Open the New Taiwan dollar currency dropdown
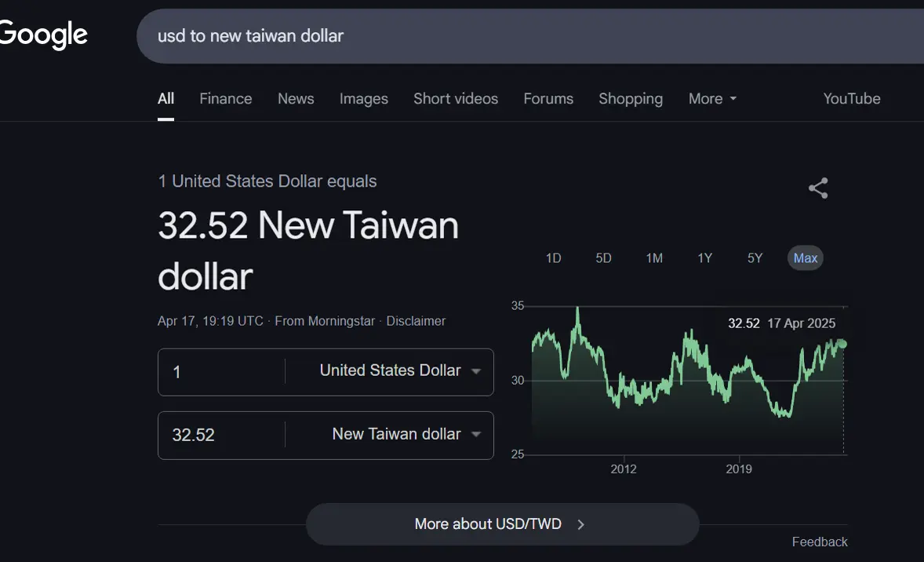 pos(406,435)
